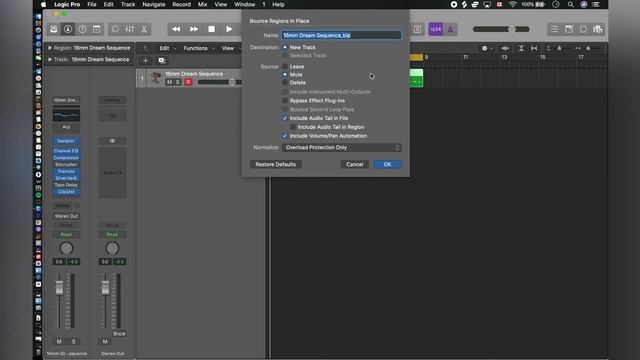Toggle the Solo mode S button in control bar
The height and width of the screenshot is (360, 640).
click(x=417, y=29)
